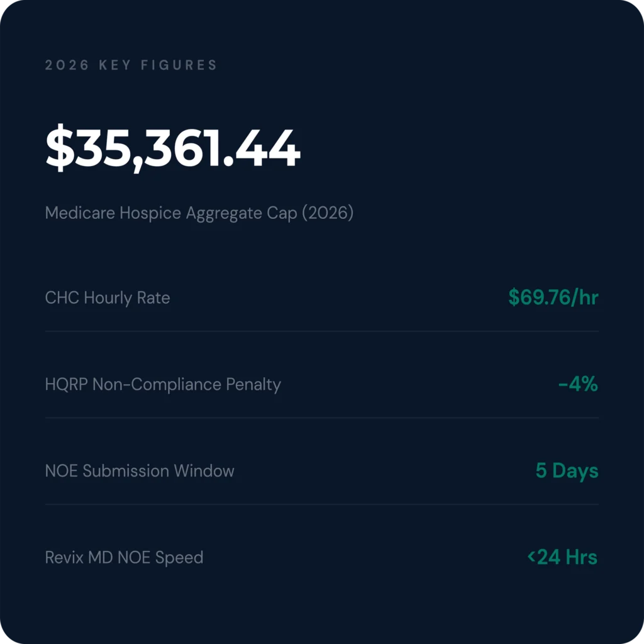Select the HQRP Non-Compliance Penalty label
This screenshot has width=644, height=644.
[x=163, y=384]
